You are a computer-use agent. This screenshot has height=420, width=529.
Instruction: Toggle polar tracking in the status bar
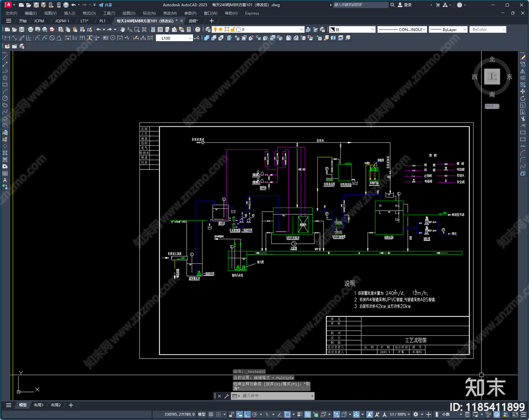[x=255, y=414]
